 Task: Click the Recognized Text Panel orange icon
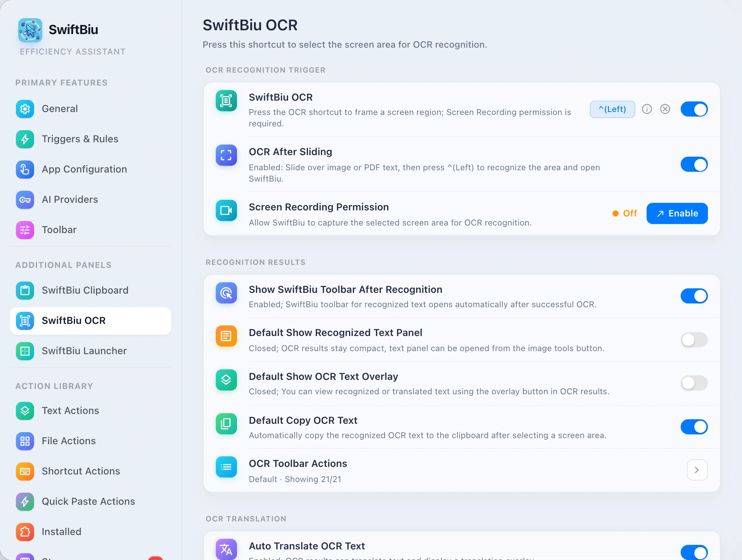(x=226, y=336)
